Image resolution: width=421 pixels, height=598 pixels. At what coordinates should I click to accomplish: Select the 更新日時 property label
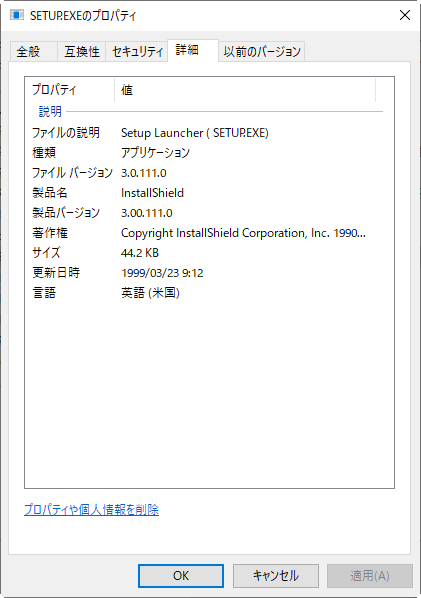[56, 273]
